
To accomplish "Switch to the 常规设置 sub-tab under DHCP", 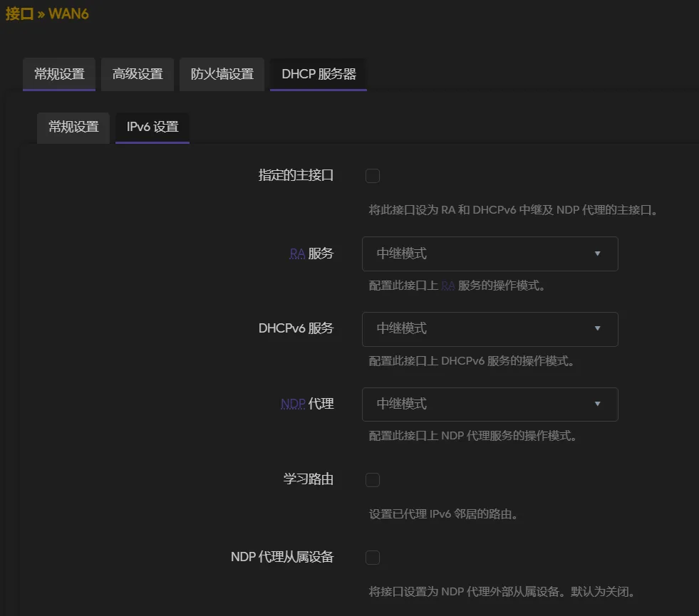I will [73, 127].
